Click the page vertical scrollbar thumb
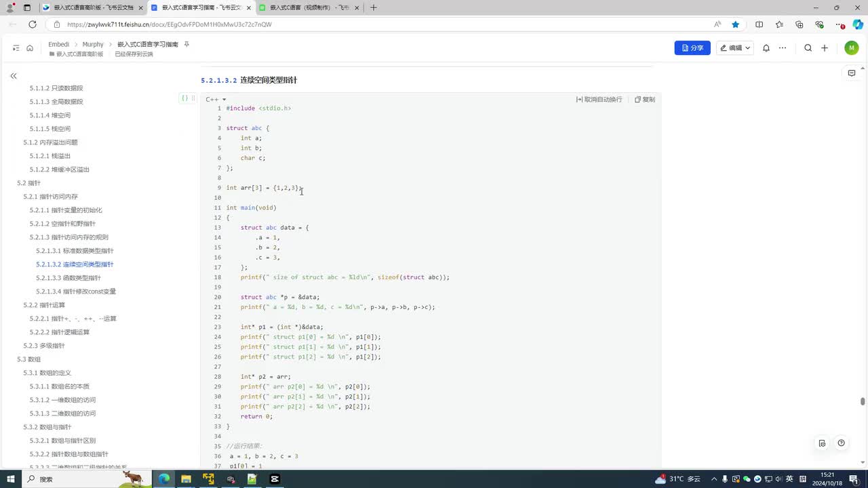 pos(863,401)
